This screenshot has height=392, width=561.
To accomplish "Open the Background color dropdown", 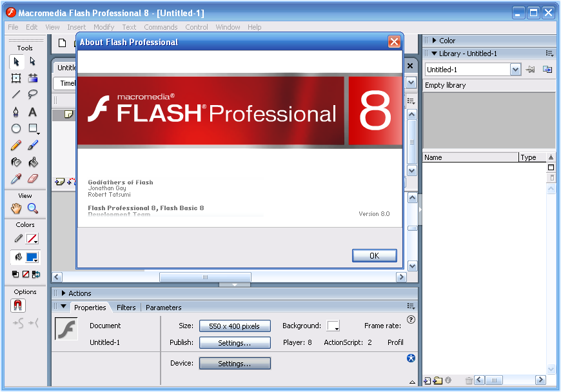I will coord(333,326).
